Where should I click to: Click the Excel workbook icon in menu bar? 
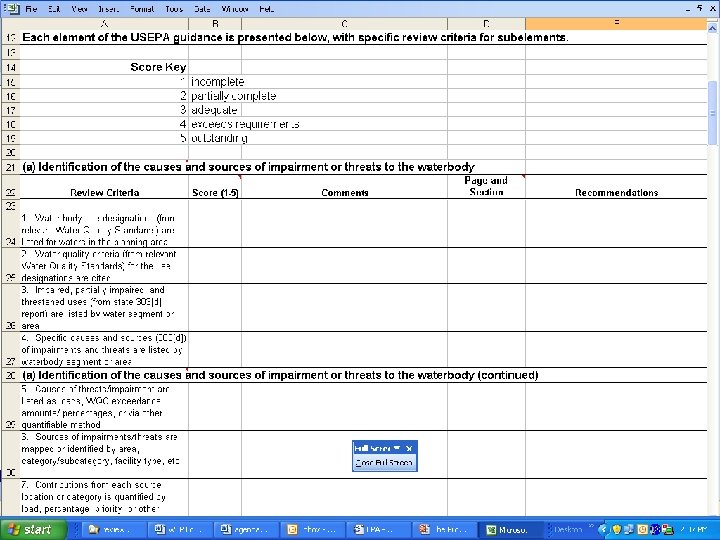click(11, 8)
